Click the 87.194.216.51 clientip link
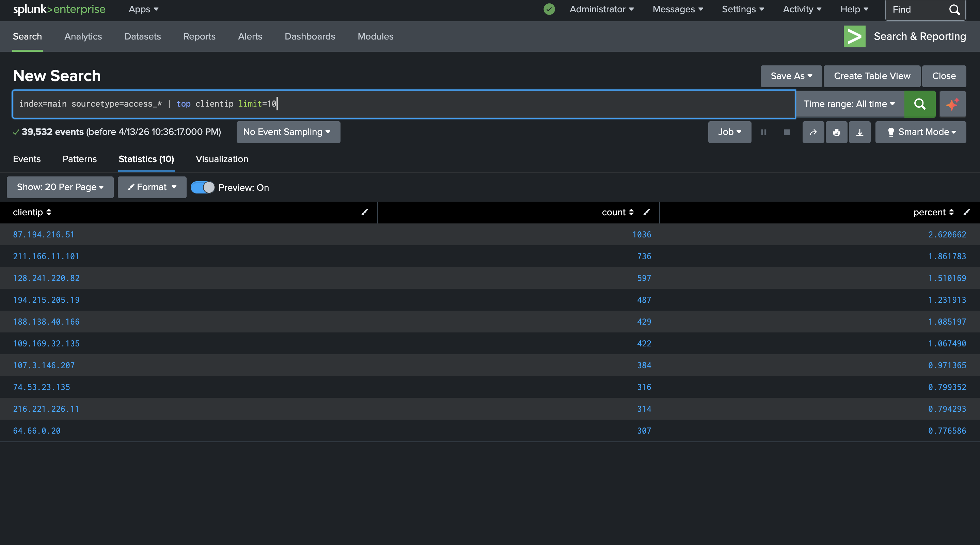This screenshot has width=980, height=545. 44,234
